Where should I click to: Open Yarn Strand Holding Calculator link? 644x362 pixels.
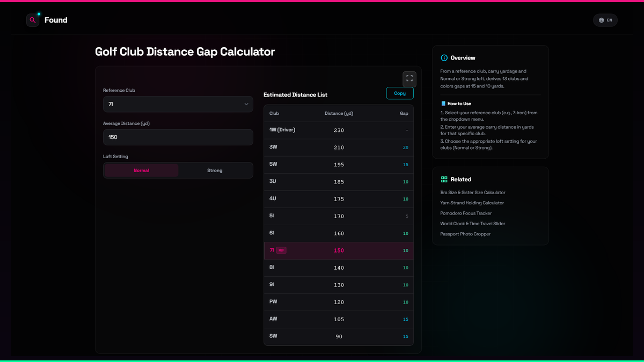472,203
